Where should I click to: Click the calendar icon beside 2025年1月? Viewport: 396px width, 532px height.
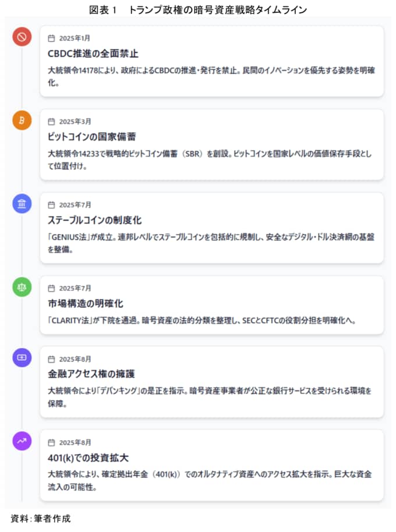(x=51, y=38)
